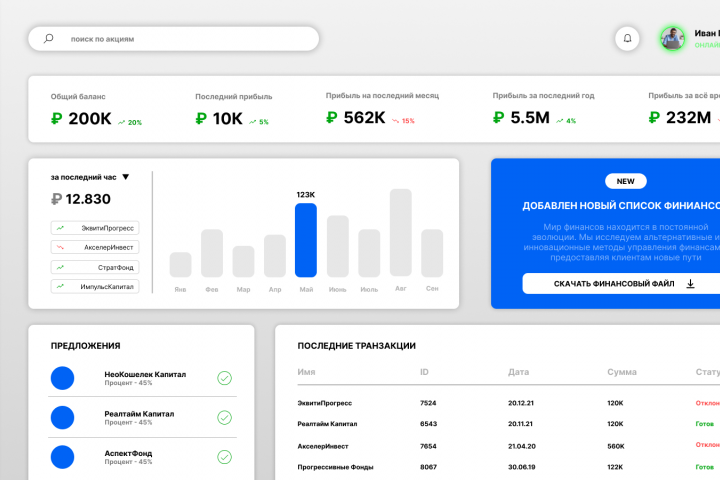This screenshot has height=480, width=720.
Task: Open the 'за последний час' period dropdown
Action: [90, 177]
